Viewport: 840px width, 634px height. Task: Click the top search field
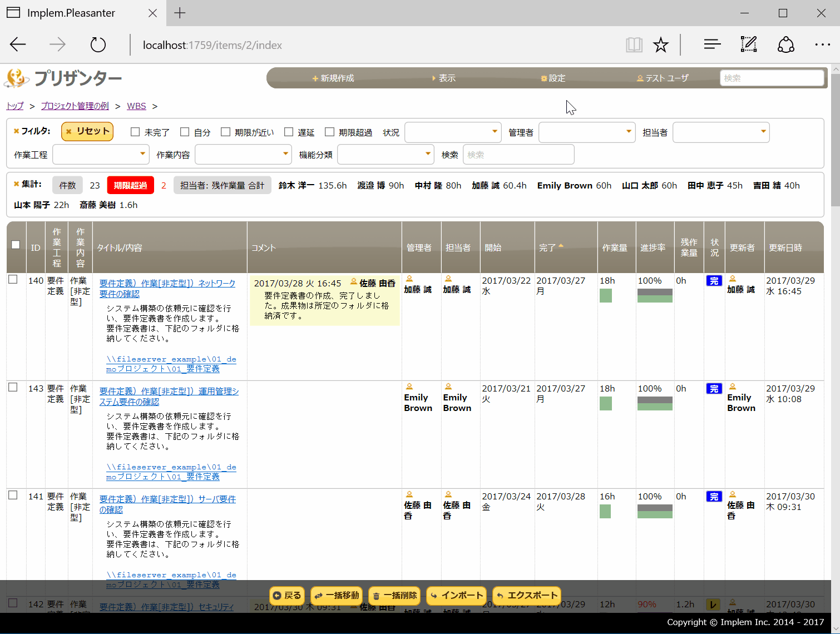(x=772, y=78)
